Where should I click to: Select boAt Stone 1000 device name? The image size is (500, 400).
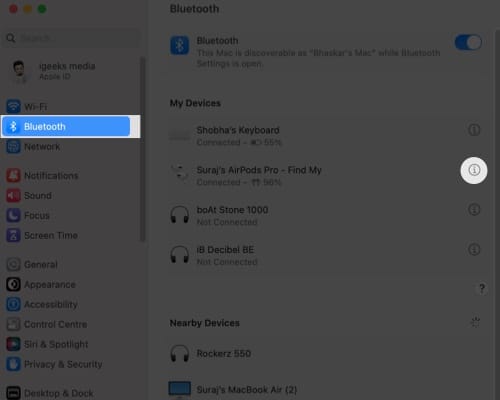pyautogui.click(x=232, y=210)
